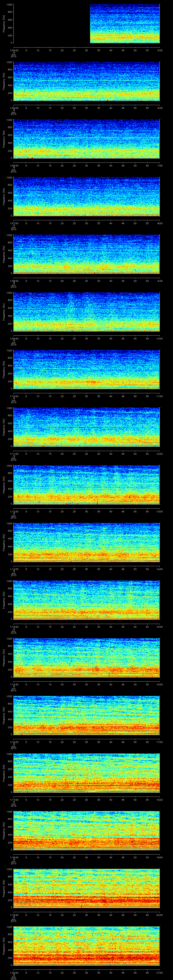Click Frequency (Hz) label of the 1:04:00 panel

pyautogui.click(x=4, y=24)
